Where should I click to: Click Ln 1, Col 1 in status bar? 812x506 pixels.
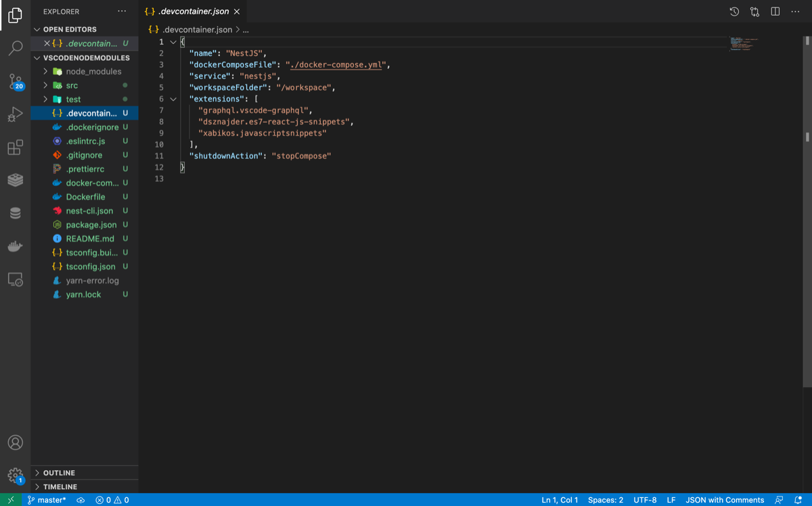tap(560, 500)
